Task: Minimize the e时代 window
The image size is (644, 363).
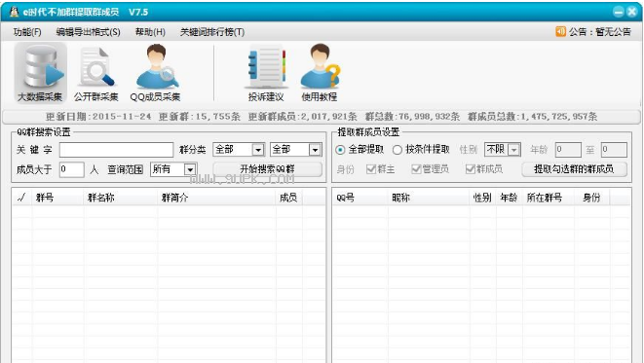Action: pyautogui.click(x=619, y=12)
